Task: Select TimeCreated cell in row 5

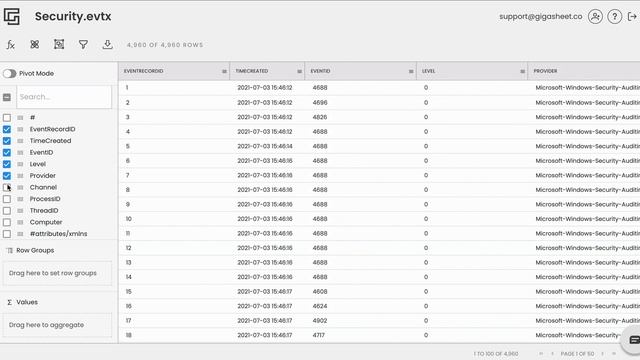Action: [264, 146]
